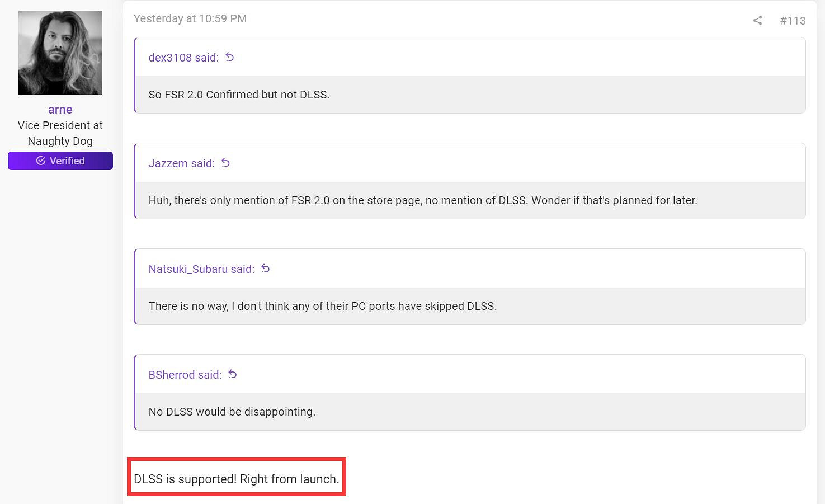825x504 pixels.
Task: Click the arrow icon beside Jazzem's quote
Action: point(225,163)
